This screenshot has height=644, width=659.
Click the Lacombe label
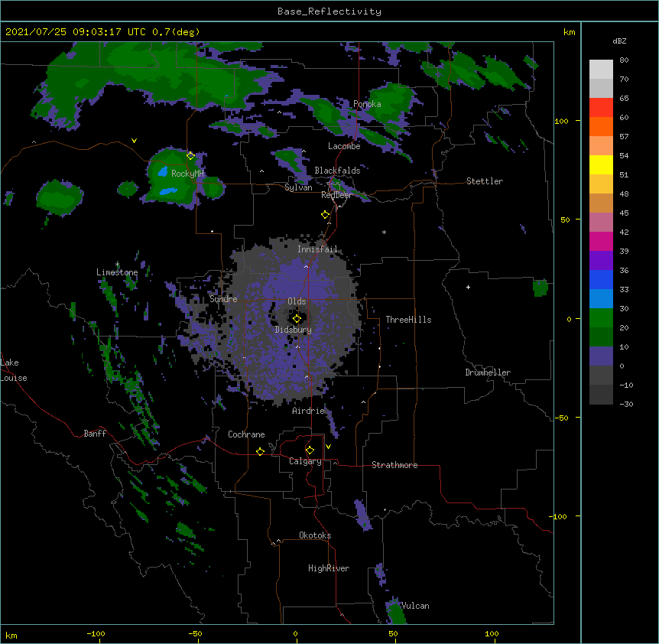[344, 146]
